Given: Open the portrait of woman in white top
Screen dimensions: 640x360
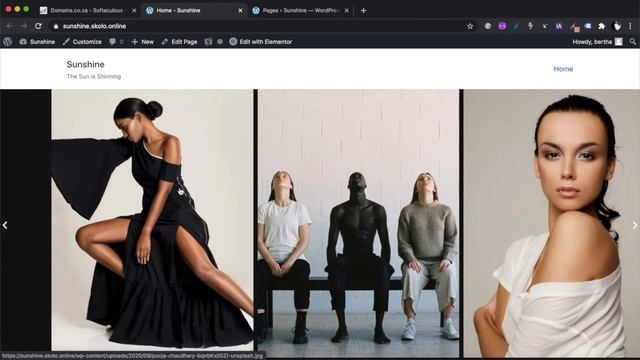Looking at the screenshot, I should 551,224.
